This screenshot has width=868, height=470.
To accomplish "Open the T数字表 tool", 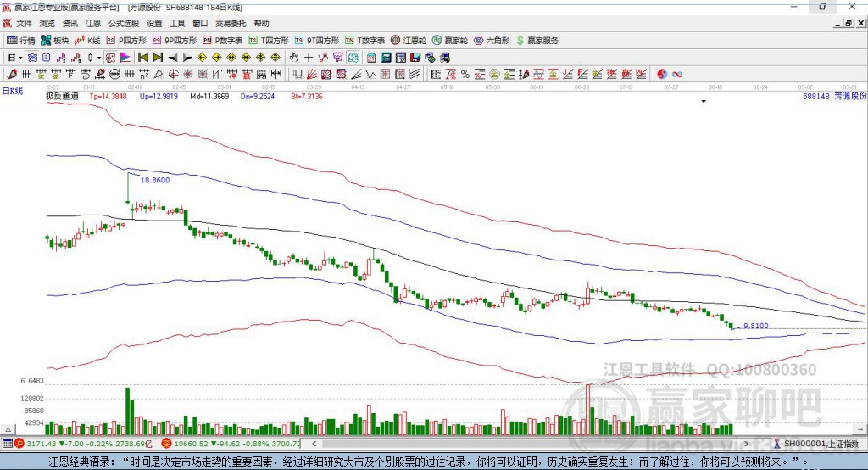I will [364, 41].
